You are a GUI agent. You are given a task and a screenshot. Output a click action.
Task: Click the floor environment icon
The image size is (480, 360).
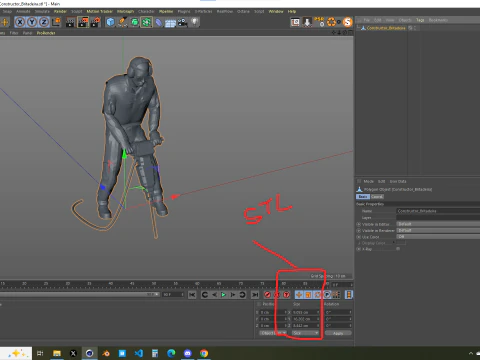click(x=170, y=23)
